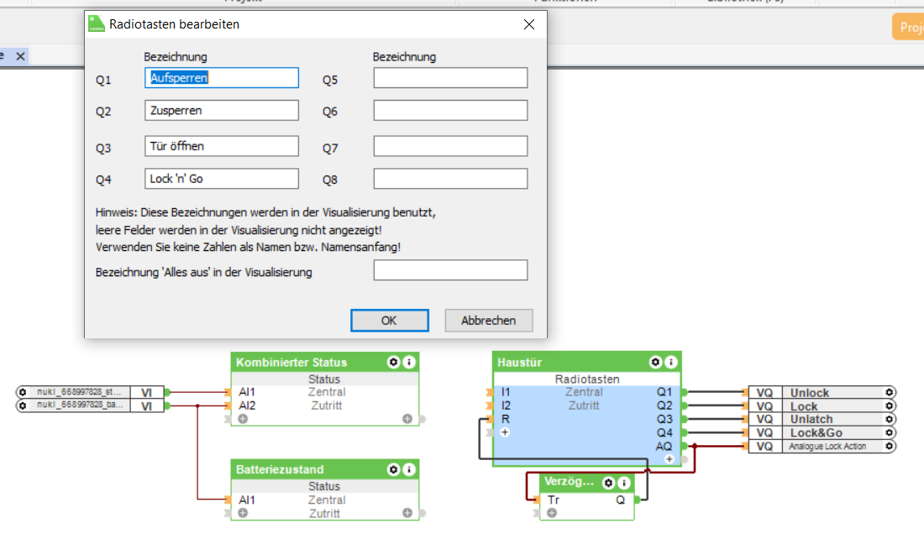Open settings gear on Haustür block
Image resolution: width=924 pixels, height=560 pixels.
click(x=655, y=362)
